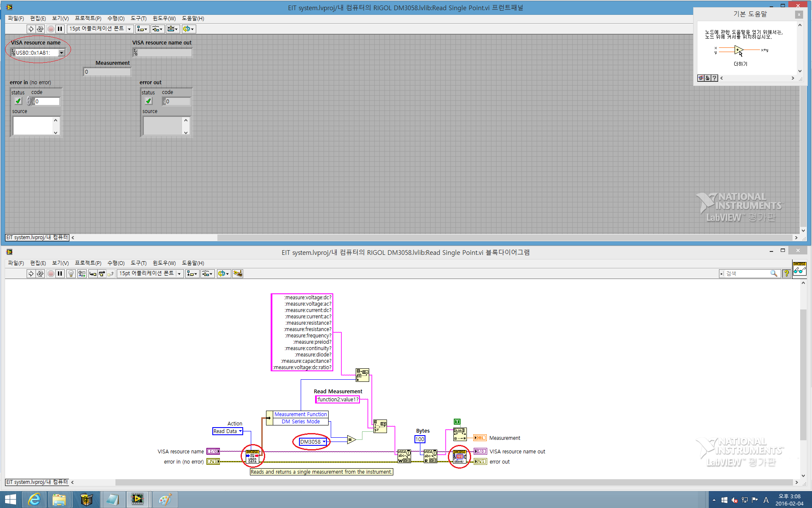The width and height of the screenshot is (812, 508).
Task: Toggle error in status checkbox
Action: (x=18, y=101)
